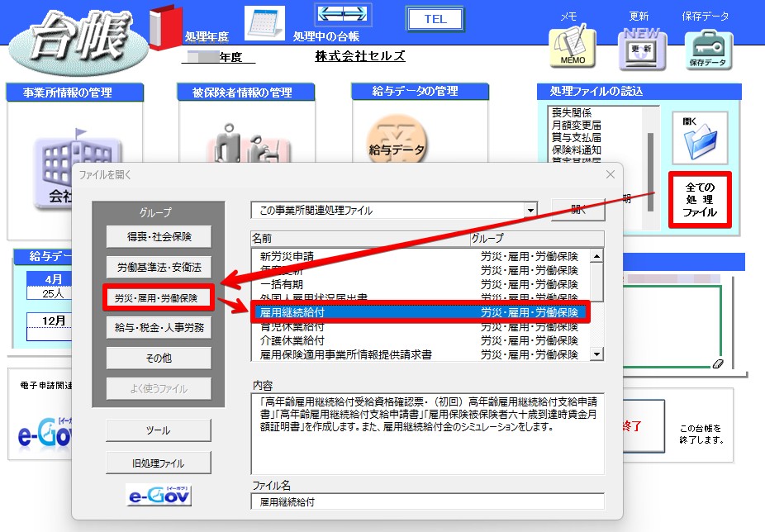
Task: Select the 得喪・社会保険 group button
Action: 159,237
